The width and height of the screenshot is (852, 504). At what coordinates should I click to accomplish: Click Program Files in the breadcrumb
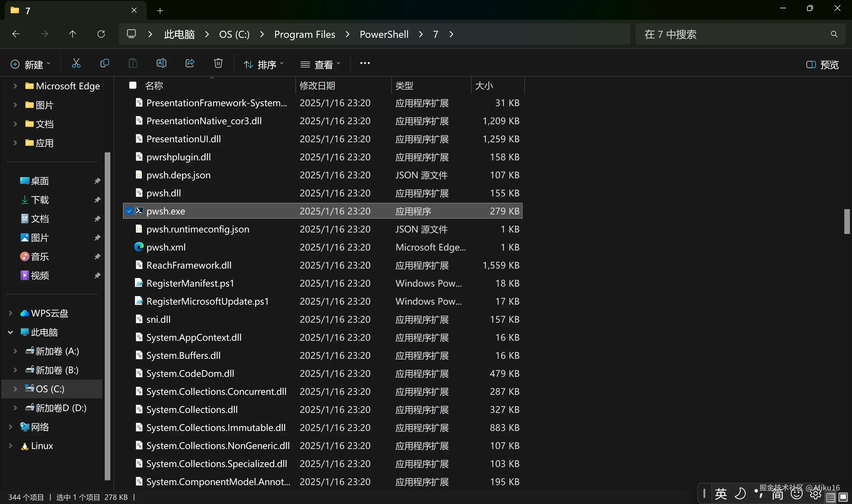(x=305, y=34)
